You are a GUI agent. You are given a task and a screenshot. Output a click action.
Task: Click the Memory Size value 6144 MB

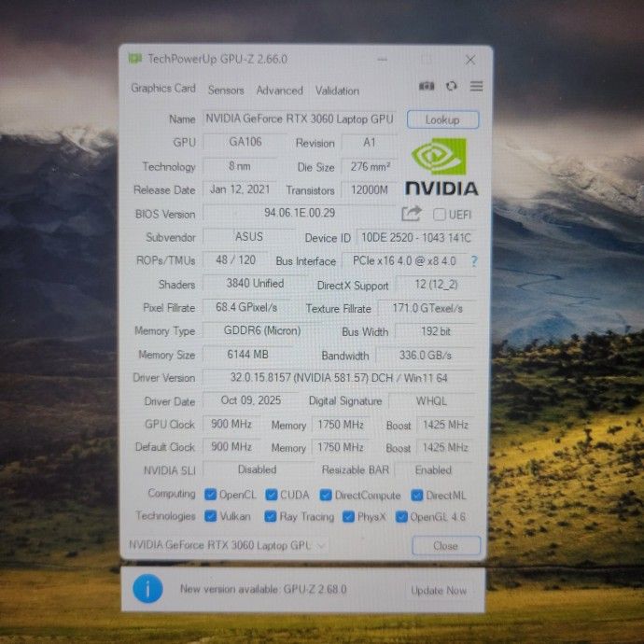[247, 354]
